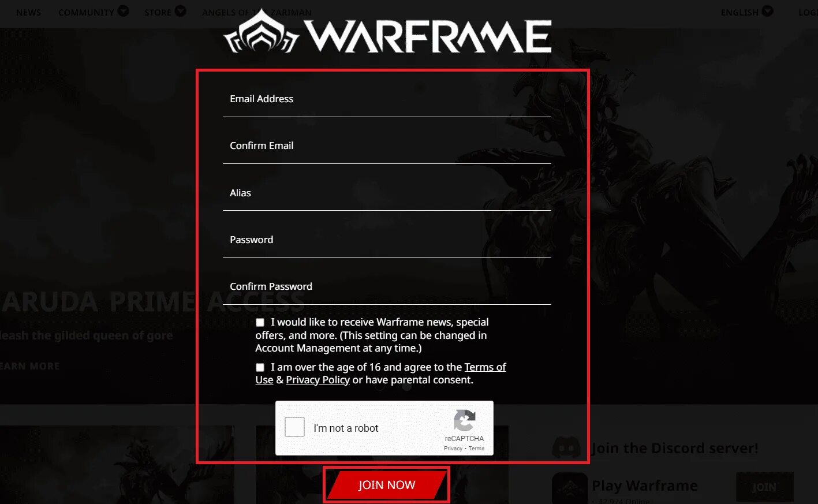Open the Privacy Policy link
The width and height of the screenshot is (818, 504).
318,380
